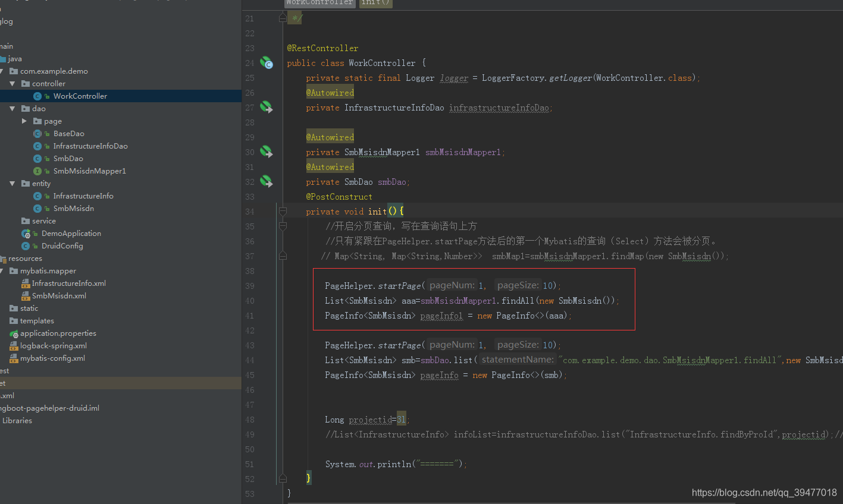Collapse the com.example.demo package

click(x=2, y=71)
